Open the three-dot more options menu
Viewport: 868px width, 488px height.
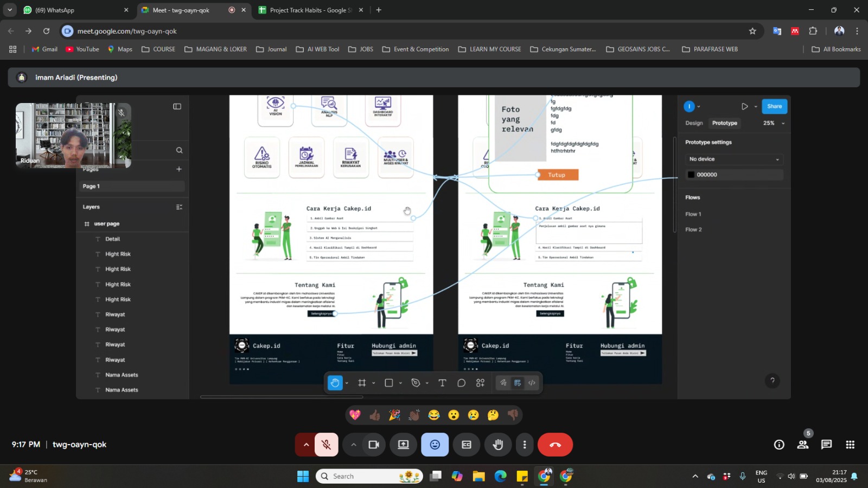tap(524, 445)
